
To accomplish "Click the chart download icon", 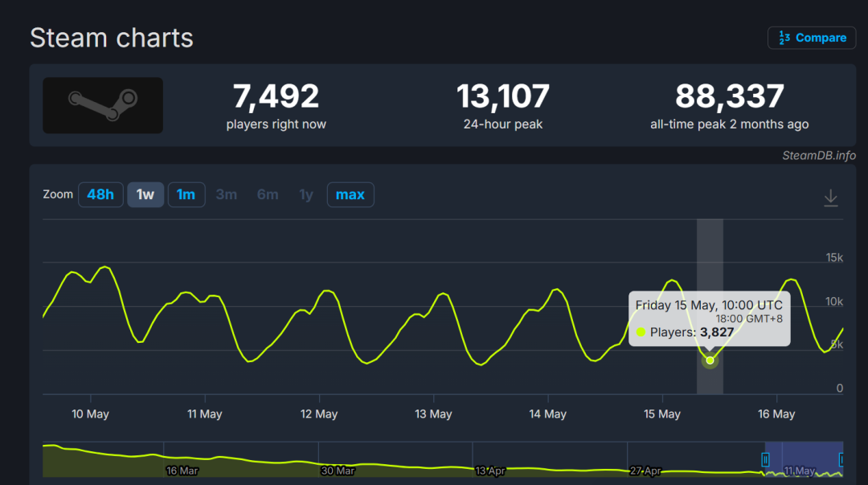I will click(830, 198).
